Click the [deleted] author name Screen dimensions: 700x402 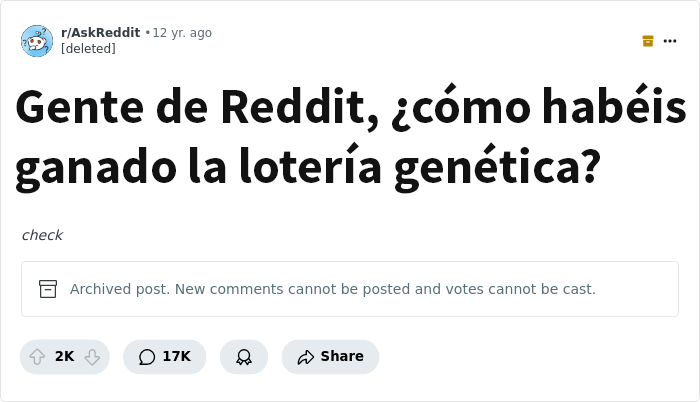pyautogui.click(x=88, y=49)
